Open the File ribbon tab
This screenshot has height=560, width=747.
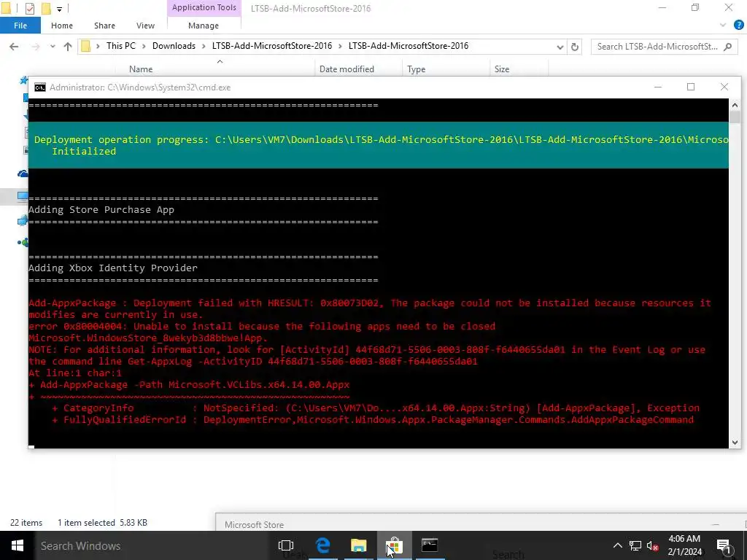20,26
